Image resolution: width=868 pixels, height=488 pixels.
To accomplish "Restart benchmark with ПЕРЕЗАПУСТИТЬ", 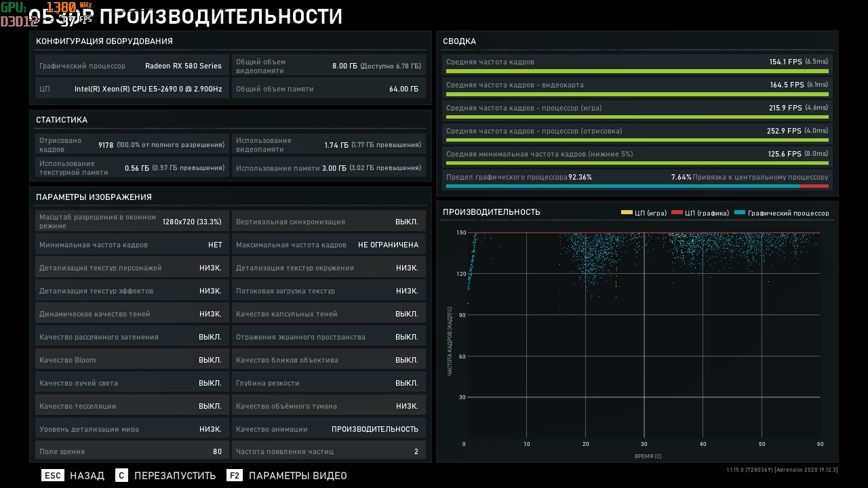I will coord(175,476).
